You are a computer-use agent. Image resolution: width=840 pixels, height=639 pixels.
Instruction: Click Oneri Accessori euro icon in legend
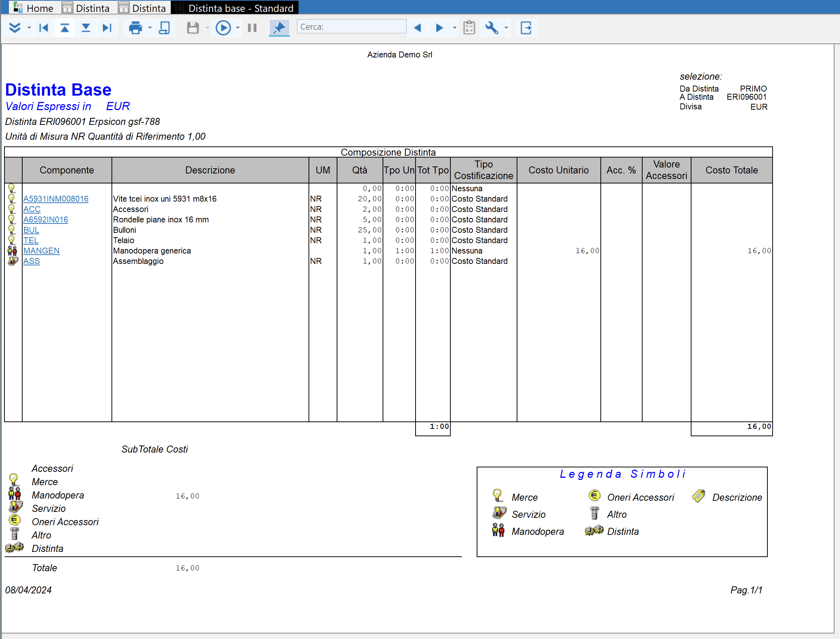click(594, 496)
